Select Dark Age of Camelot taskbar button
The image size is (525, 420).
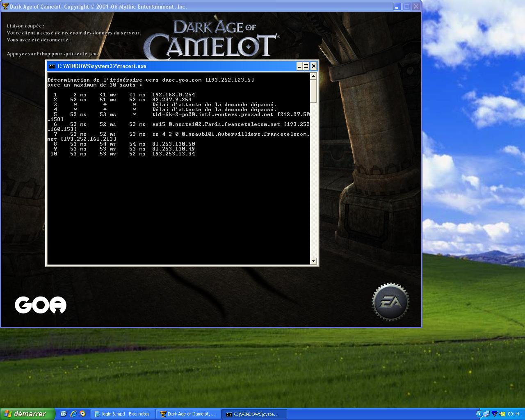(188, 414)
